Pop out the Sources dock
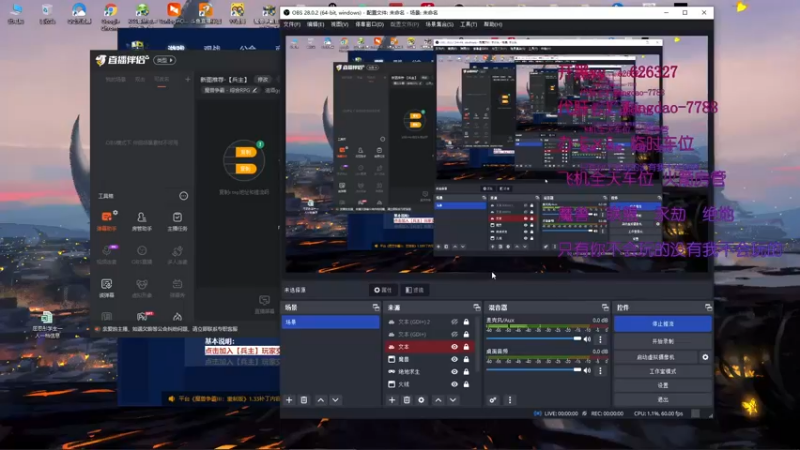Image resolution: width=800 pixels, height=450 pixels. [x=477, y=307]
